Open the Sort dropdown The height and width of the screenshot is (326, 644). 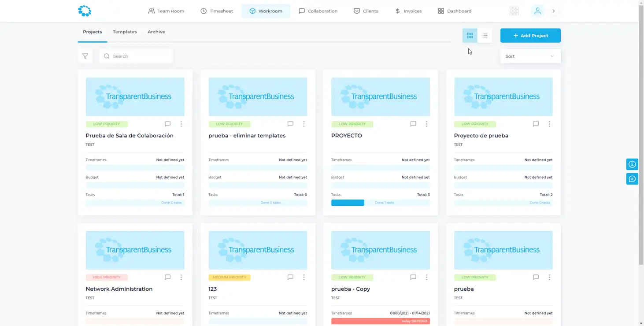[530, 56]
